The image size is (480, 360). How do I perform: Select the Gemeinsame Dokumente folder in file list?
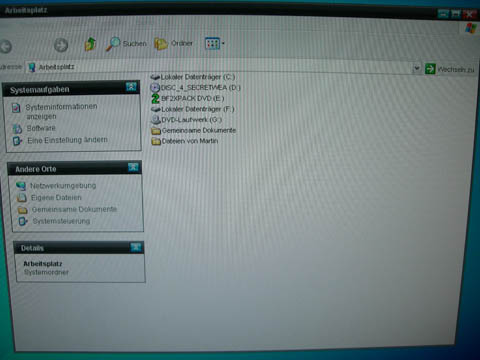pos(194,130)
